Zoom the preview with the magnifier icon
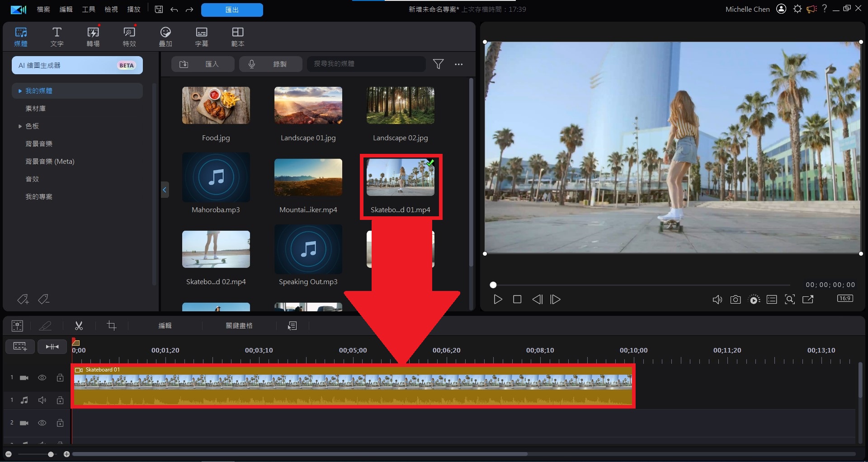868x462 pixels. [x=790, y=300]
